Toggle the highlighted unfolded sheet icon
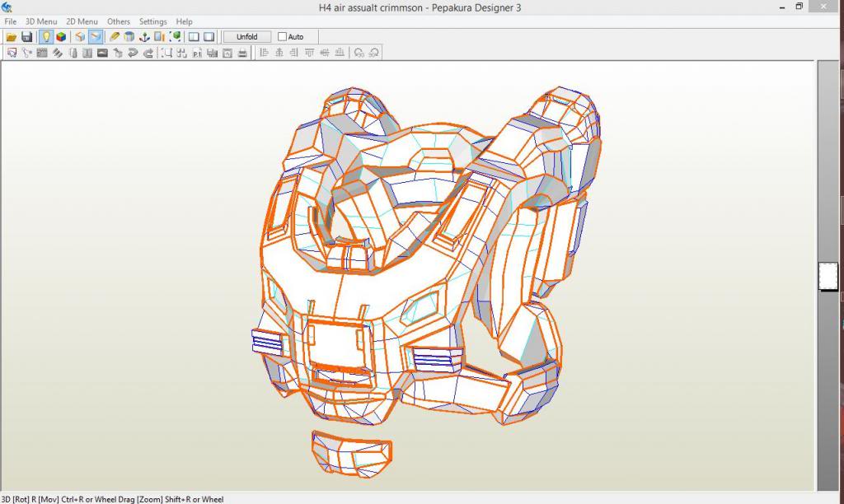Viewport: 844px width, 504px height. (96, 36)
